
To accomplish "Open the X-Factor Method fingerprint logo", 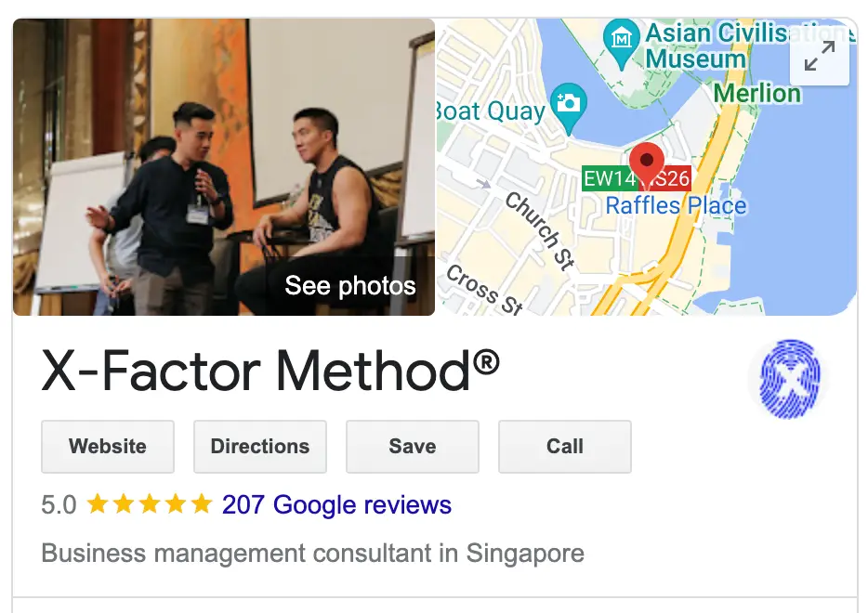I will (x=789, y=378).
